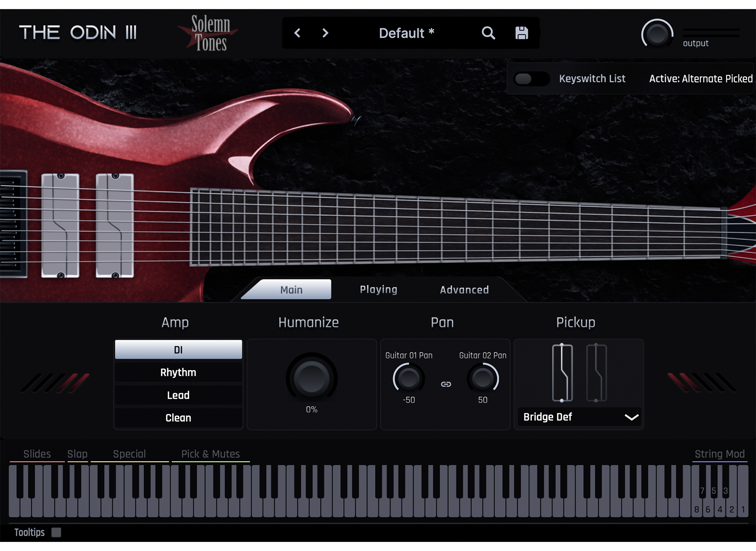Viewport: 756px width, 551px height.
Task: Click the pan link chain icon
Action: click(x=446, y=384)
